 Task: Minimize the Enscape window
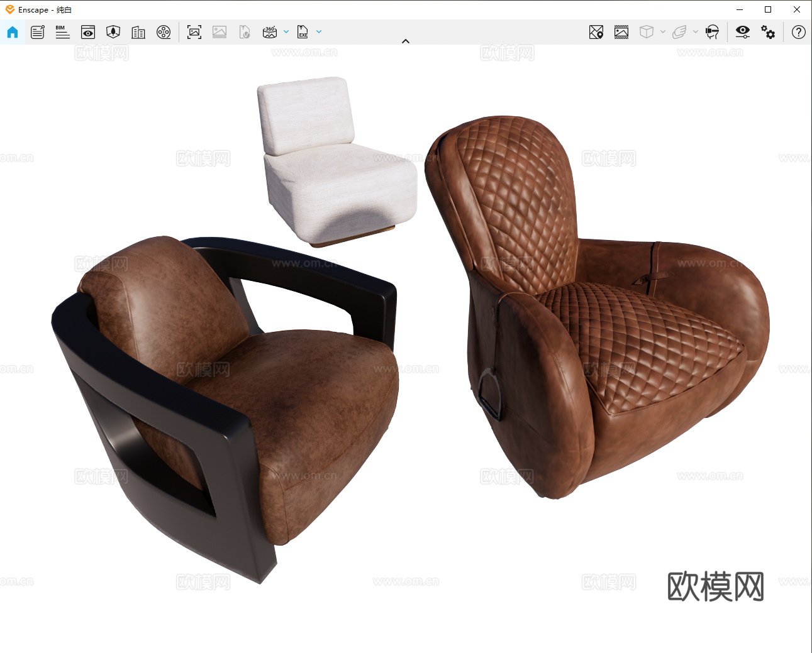click(740, 9)
